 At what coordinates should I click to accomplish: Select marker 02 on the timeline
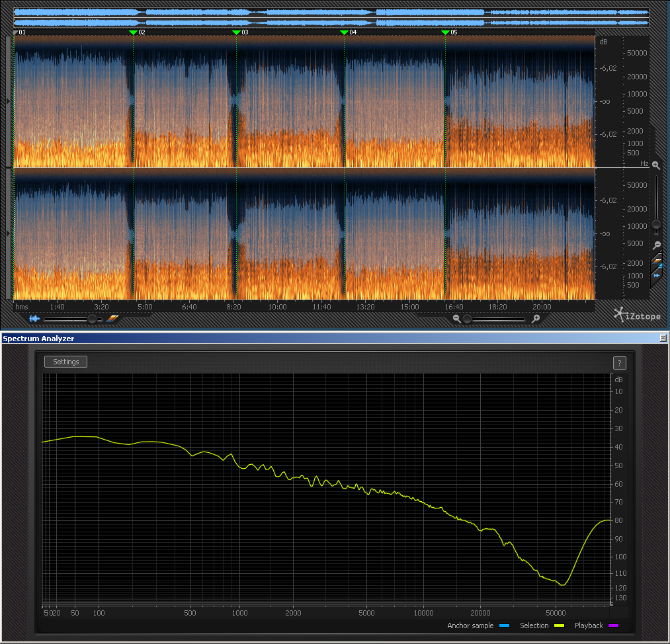coord(134,32)
